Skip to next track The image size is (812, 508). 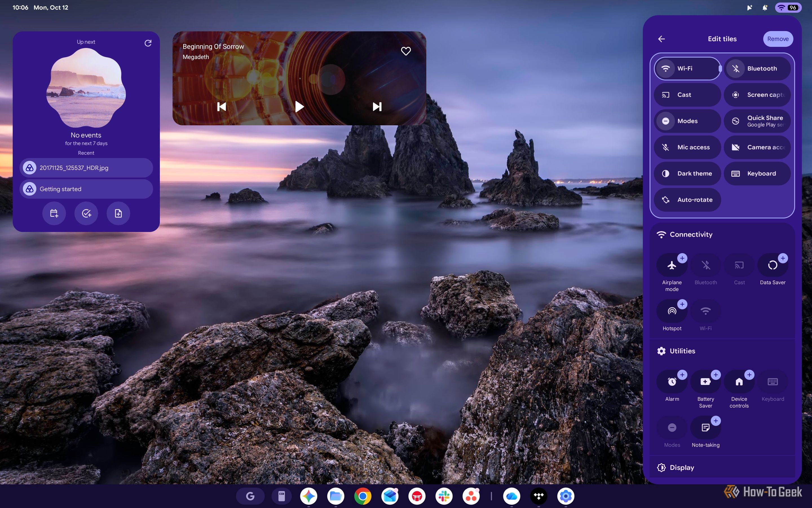click(377, 107)
